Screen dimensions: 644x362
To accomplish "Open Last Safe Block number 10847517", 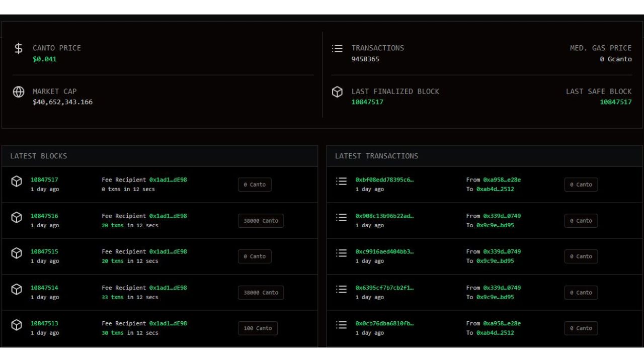I will tap(616, 102).
